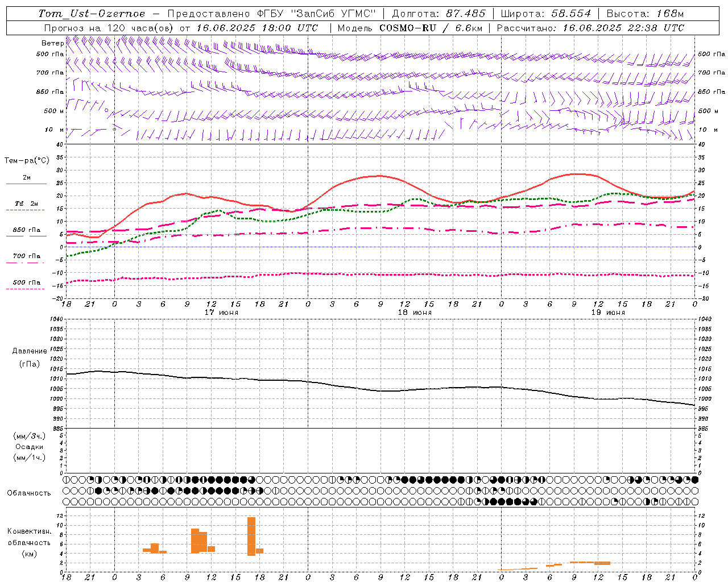Click the station name Tom_Ust-Ozernoe
This screenshot has width=728, height=582.
[x=92, y=14]
